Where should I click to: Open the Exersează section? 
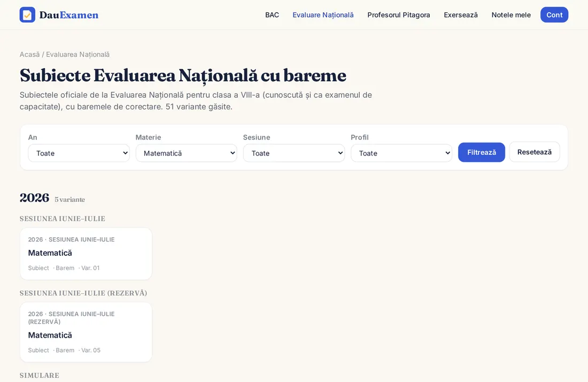pyautogui.click(x=460, y=15)
